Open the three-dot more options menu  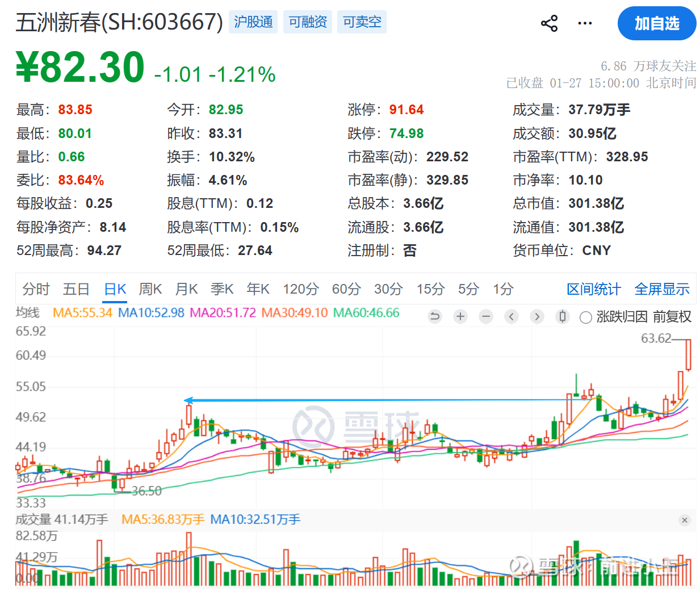[585, 23]
